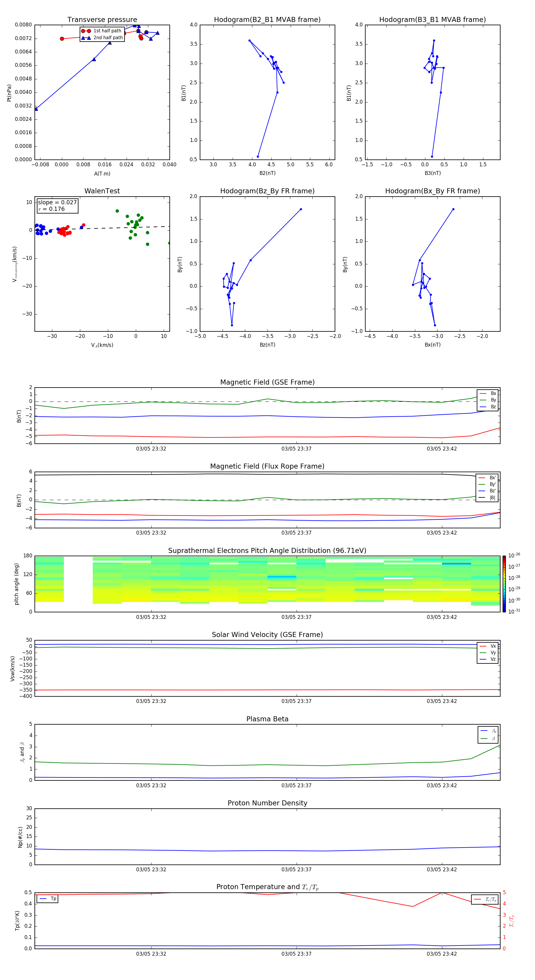The image size is (535, 980).
Task: Click the Suprathermal Electrons Pitch Angle Distribution title
Action: (x=267, y=551)
